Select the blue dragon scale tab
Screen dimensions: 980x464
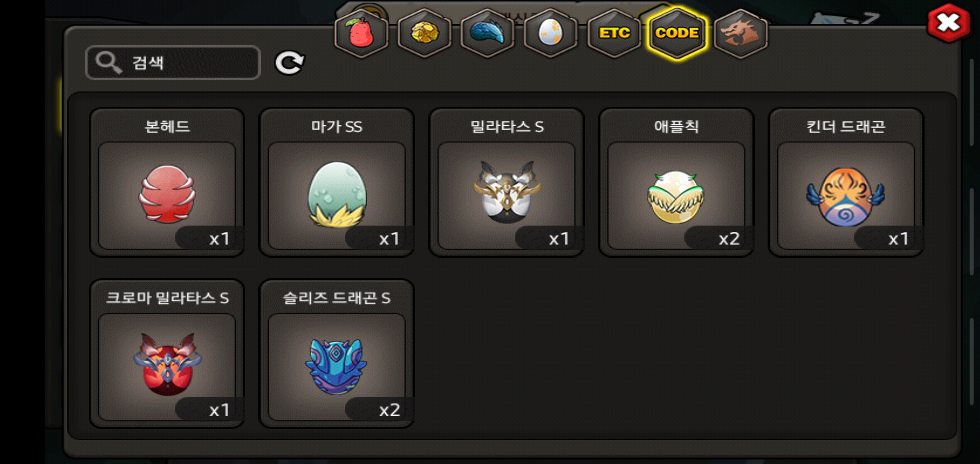[487, 34]
